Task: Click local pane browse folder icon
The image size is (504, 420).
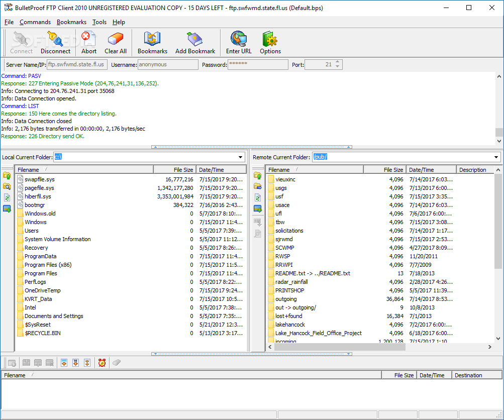Action: [7, 186]
